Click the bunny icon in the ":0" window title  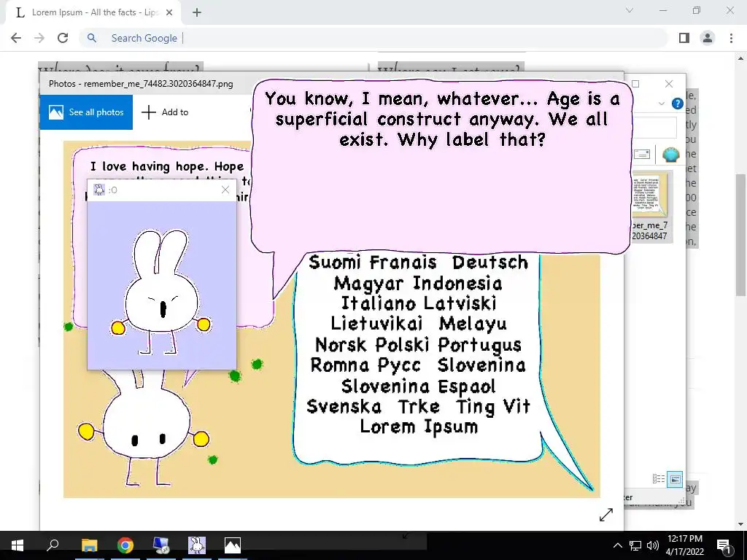pyautogui.click(x=99, y=190)
